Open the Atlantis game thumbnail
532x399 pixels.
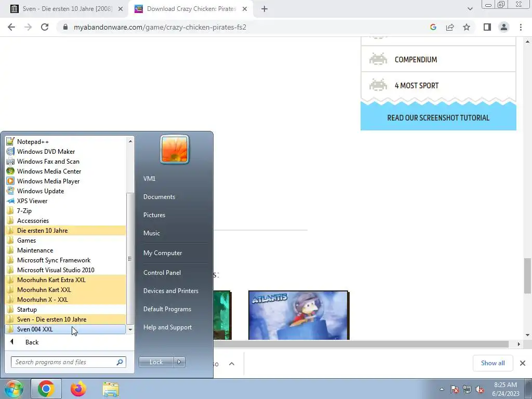coord(299,315)
